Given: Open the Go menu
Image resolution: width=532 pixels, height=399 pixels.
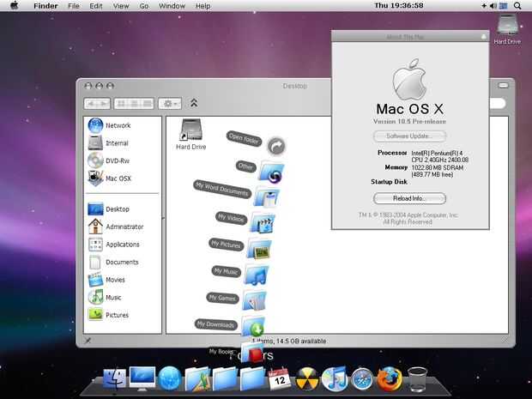Looking at the screenshot, I should click(x=144, y=6).
